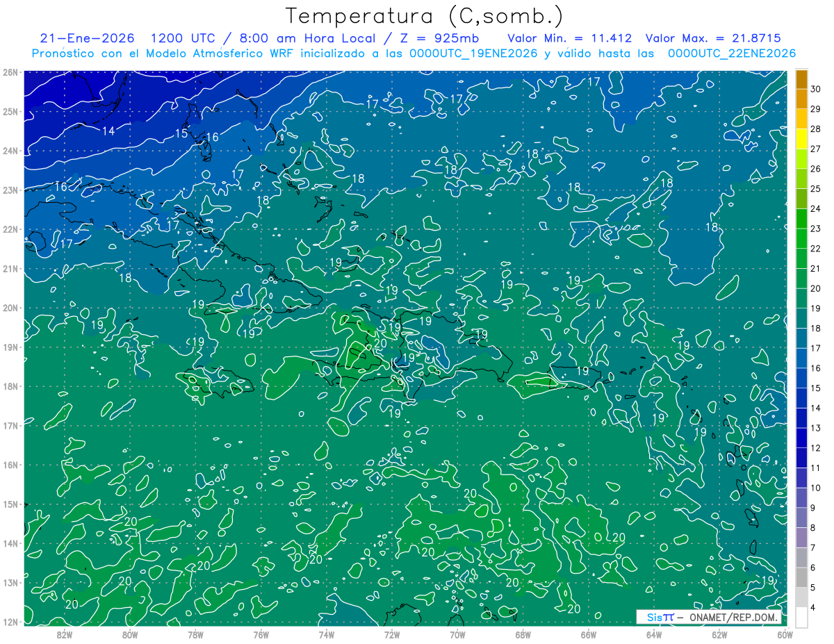The image size is (834, 644).
Task: Click the '78W' longitude axis label
Action: click(x=195, y=634)
